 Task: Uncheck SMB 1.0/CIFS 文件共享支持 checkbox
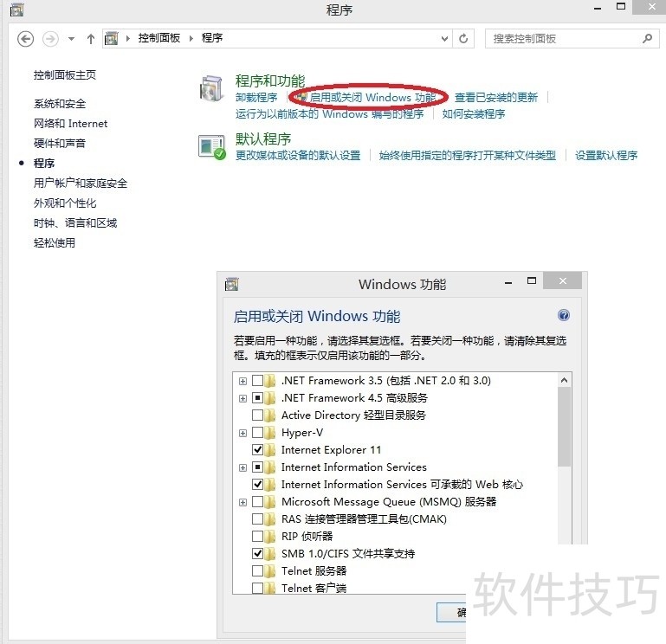(x=257, y=554)
